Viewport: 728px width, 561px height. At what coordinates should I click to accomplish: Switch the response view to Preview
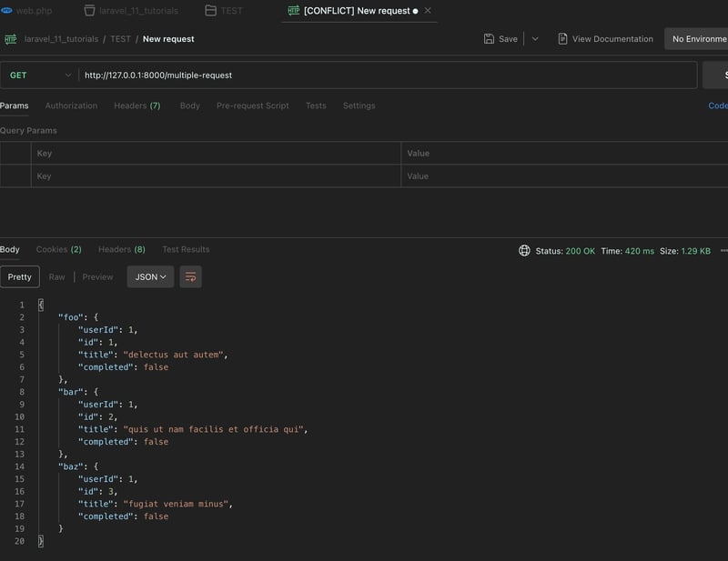97,276
